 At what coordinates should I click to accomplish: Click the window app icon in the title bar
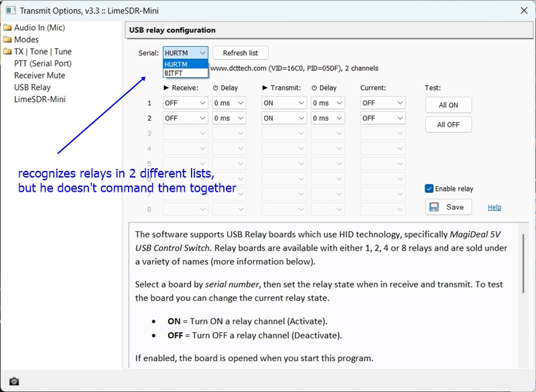[10, 10]
